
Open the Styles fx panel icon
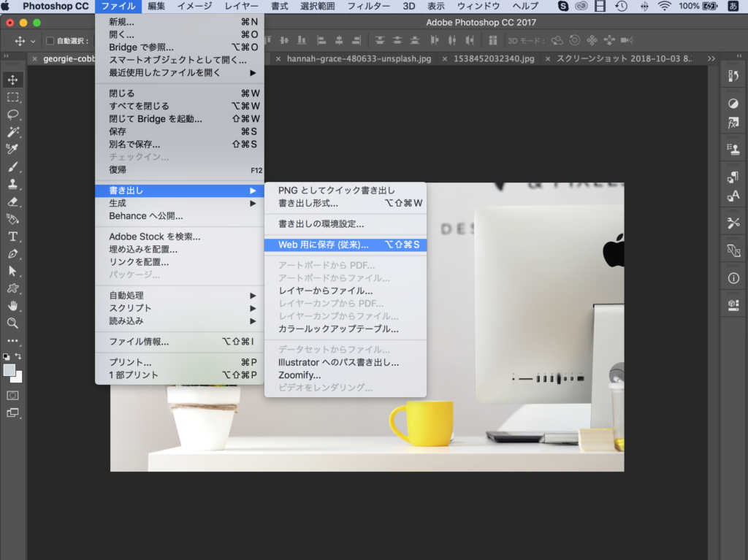(733, 123)
